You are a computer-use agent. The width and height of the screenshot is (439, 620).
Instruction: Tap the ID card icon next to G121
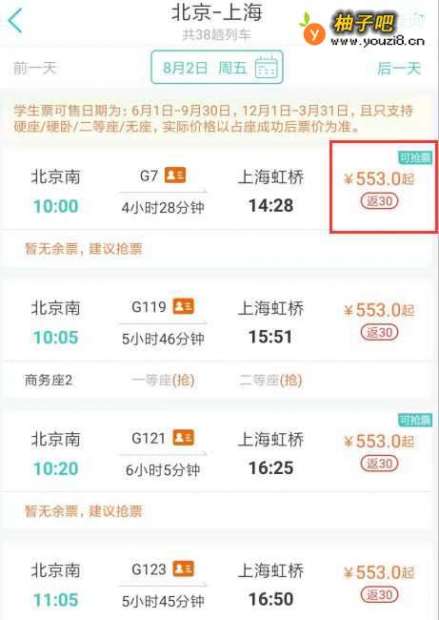[x=183, y=438]
